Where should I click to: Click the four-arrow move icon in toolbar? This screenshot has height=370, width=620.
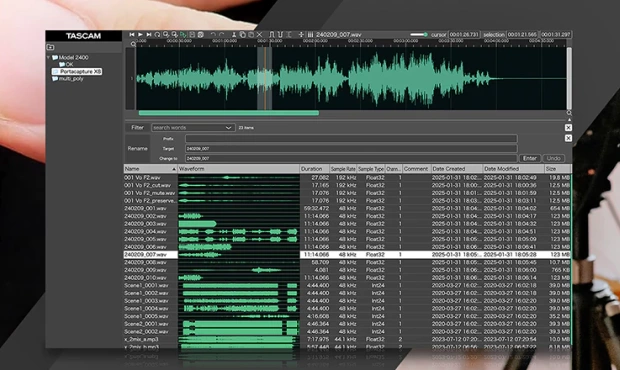coord(301,35)
